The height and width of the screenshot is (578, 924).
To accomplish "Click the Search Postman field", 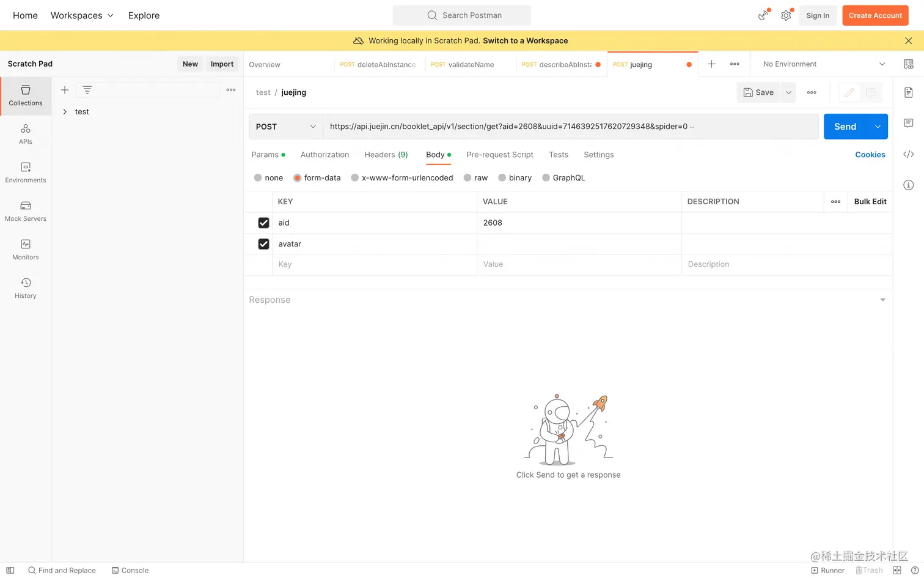I will pos(462,15).
